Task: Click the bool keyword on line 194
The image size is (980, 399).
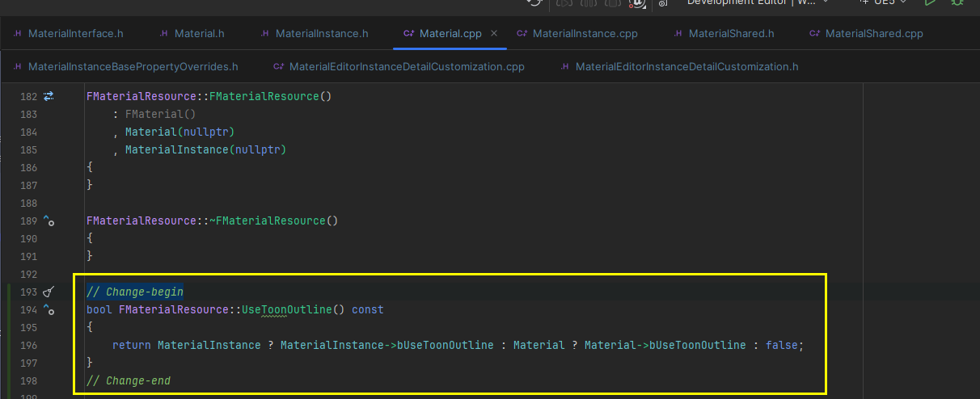Action: coord(99,309)
